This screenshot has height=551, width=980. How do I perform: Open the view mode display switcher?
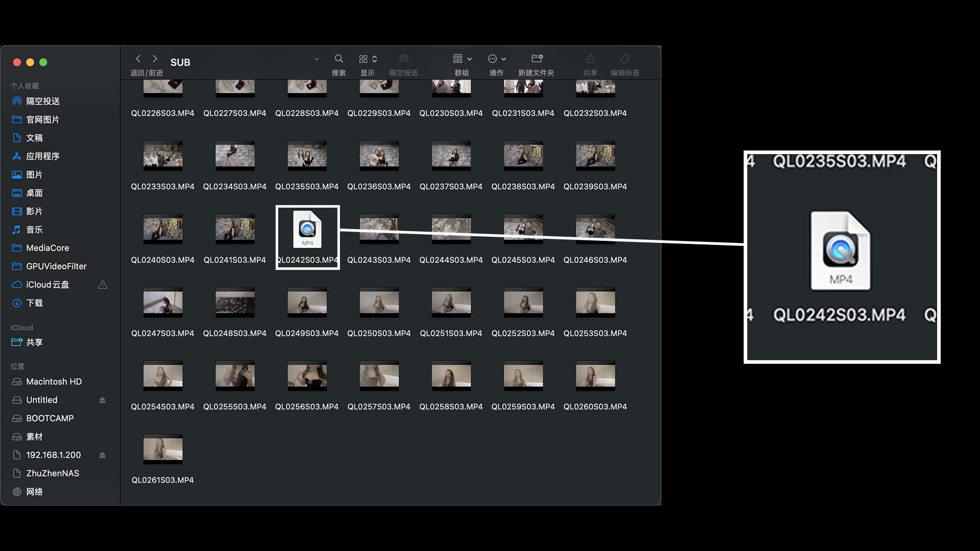[367, 59]
